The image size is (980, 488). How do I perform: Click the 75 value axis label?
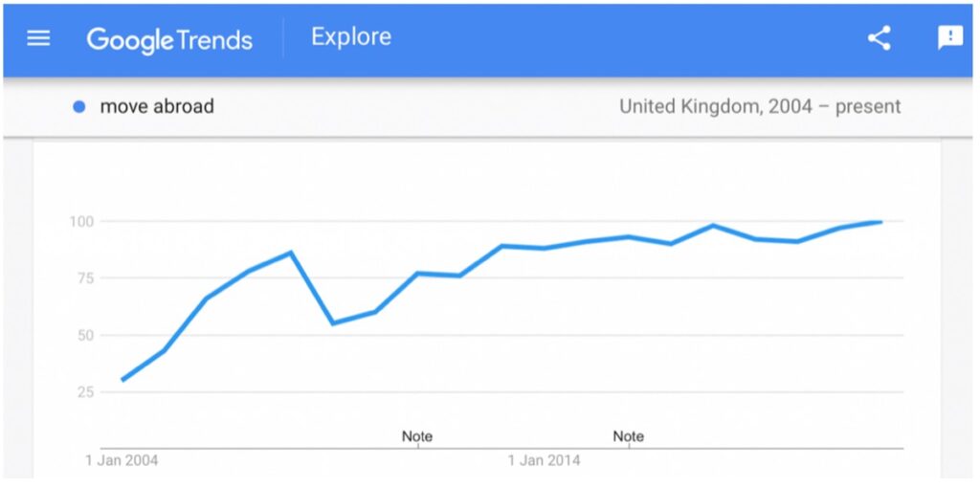[84, 278]
